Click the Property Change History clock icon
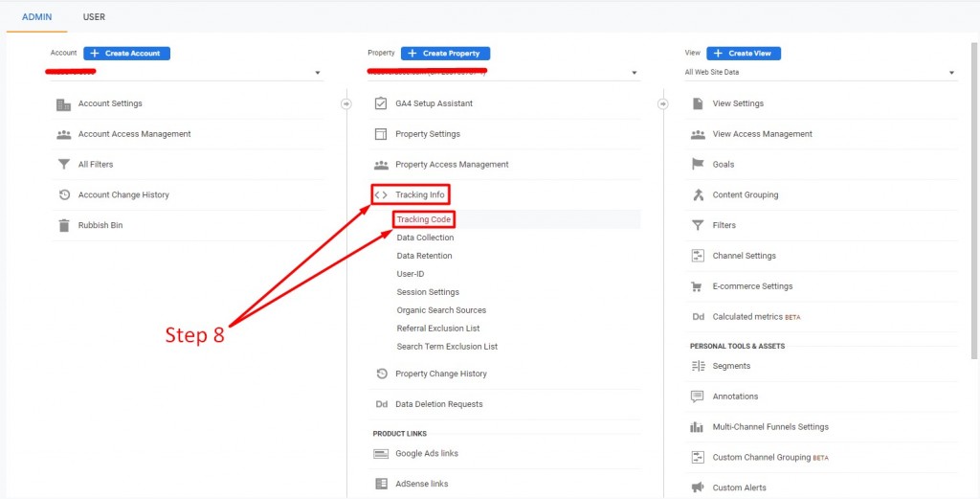The width and height of the screenshot is (980, 499). [x=381, y=374]
